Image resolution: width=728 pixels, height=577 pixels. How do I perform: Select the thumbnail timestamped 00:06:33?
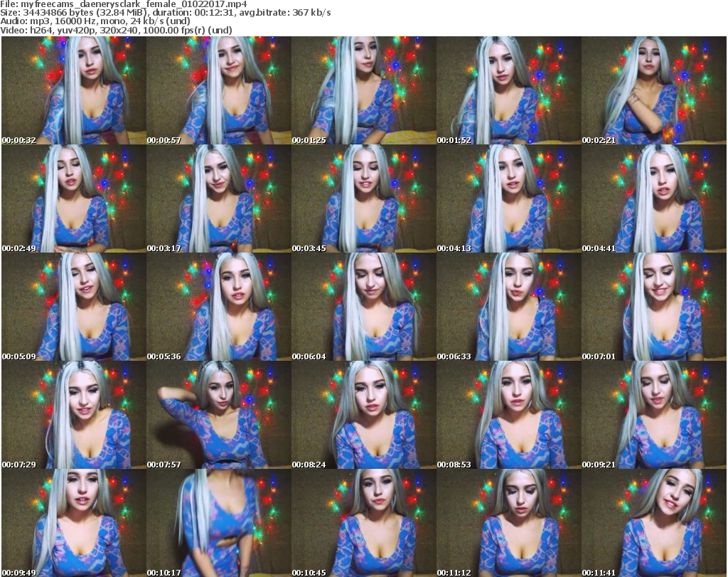click(509, 307)
